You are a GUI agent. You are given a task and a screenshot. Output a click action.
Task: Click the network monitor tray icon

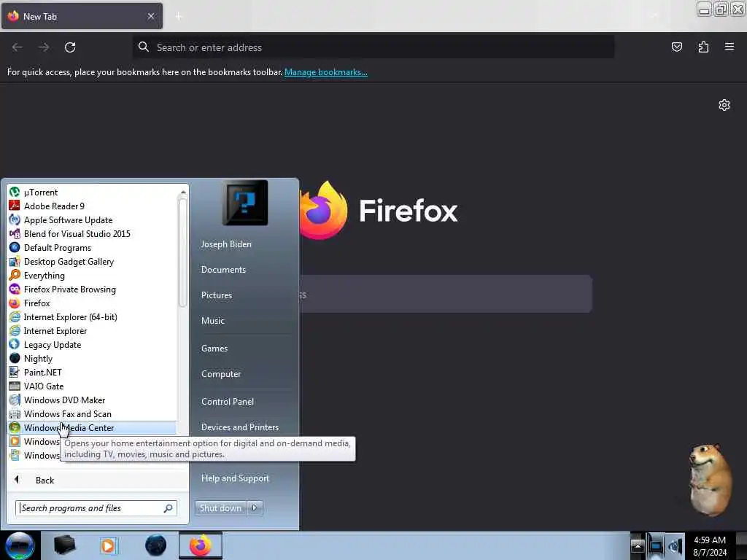[x=656, y=545]
